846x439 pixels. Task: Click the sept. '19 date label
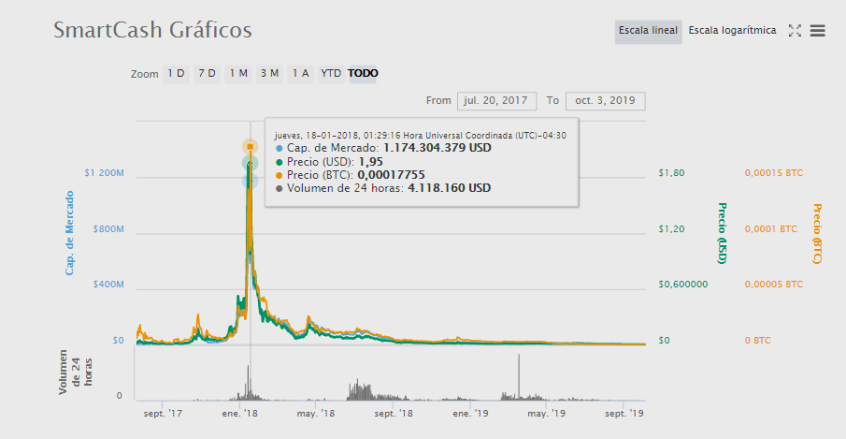(x=624, y=414)
